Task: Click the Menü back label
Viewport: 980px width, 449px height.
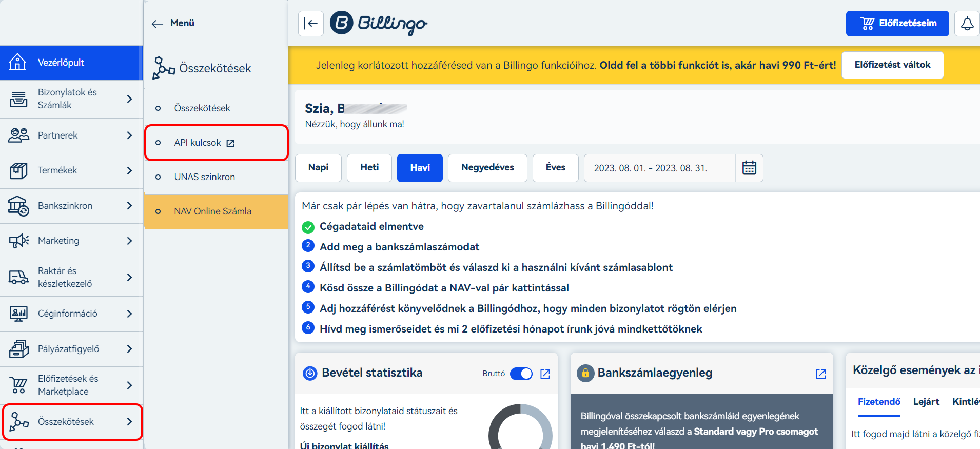Action: coord(182,23)
